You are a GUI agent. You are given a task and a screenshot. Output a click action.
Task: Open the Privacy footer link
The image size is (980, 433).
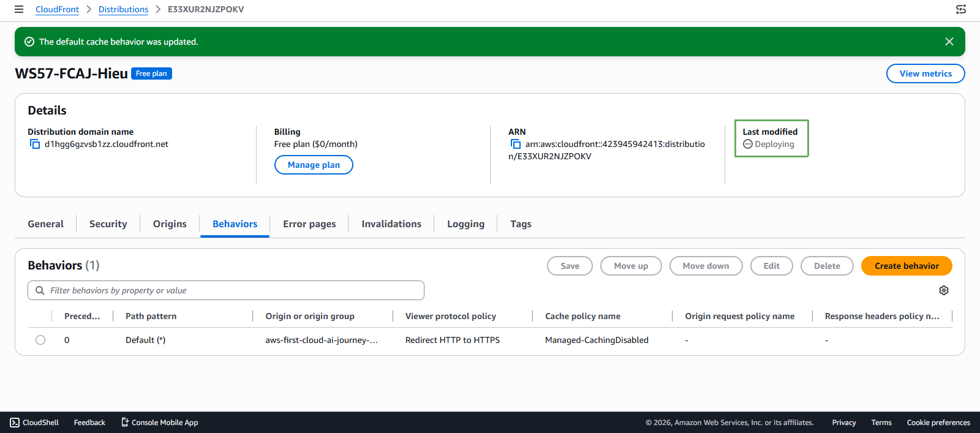[844, 423]
